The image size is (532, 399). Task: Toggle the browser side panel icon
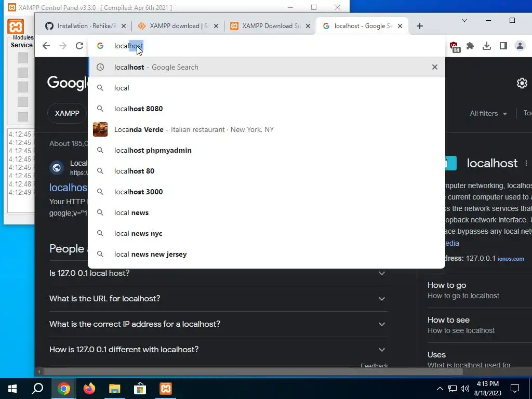coord(503,46)
